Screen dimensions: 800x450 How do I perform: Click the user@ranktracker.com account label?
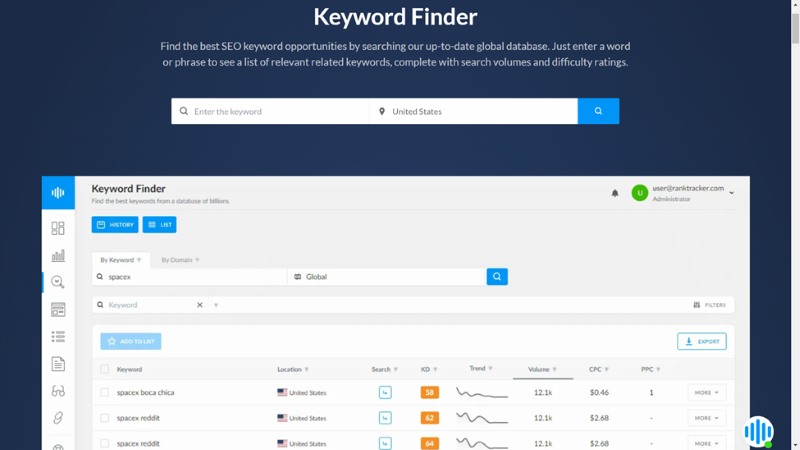(688, 188)
